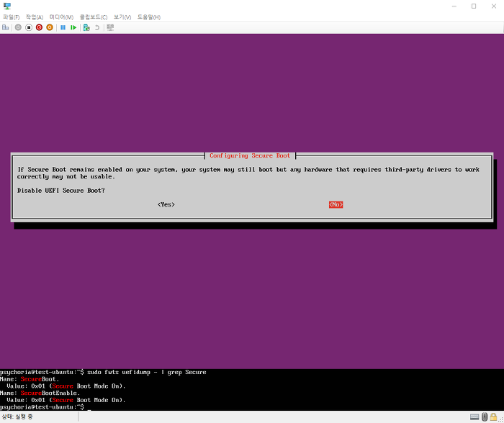Open the 클립보드(C) menu
The width and height of the screenshot is (504, 423).
point(94,17)
